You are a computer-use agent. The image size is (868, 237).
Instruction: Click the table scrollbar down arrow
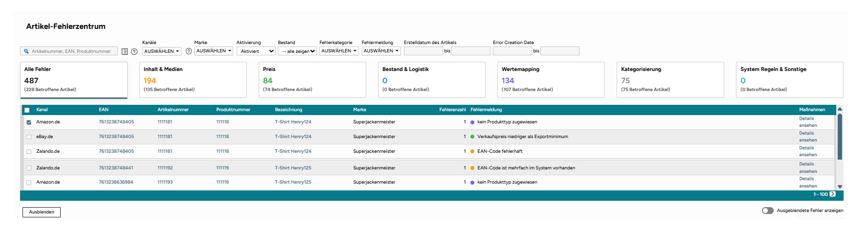tap(840, 187)
